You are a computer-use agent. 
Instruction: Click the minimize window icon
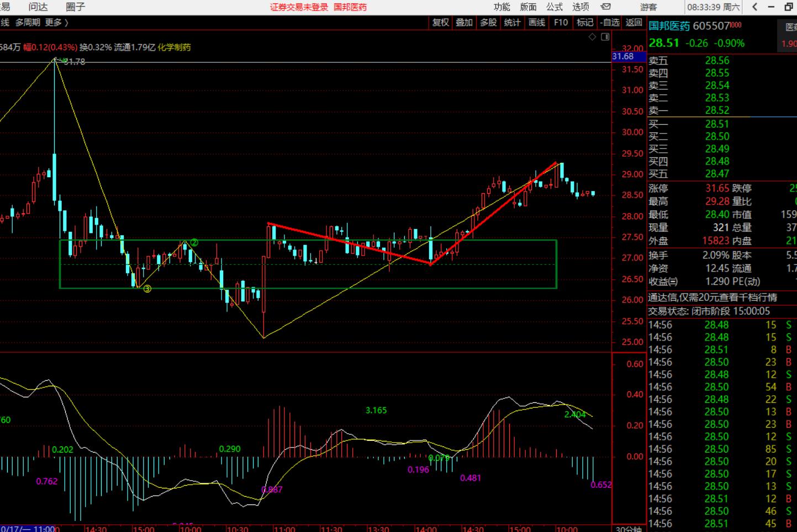(771, 7)
